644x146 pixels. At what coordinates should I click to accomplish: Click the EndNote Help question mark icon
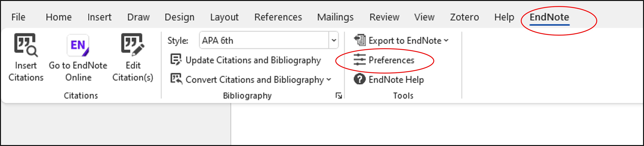tap(359, 80)
